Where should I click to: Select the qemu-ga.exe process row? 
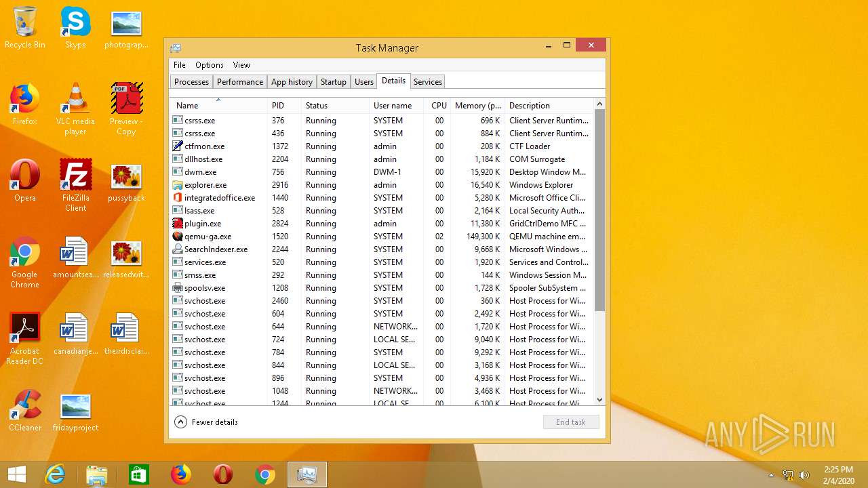click(382, 237)
